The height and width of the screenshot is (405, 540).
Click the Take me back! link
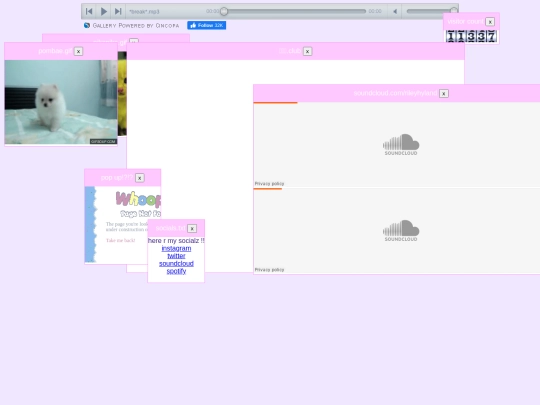pos(121,240)
